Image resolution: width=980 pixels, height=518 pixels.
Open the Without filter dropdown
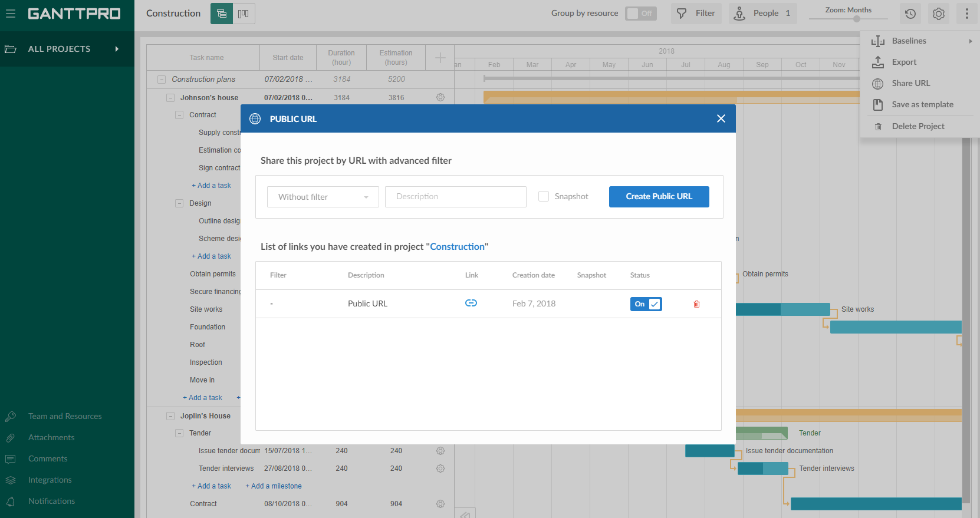323,197
